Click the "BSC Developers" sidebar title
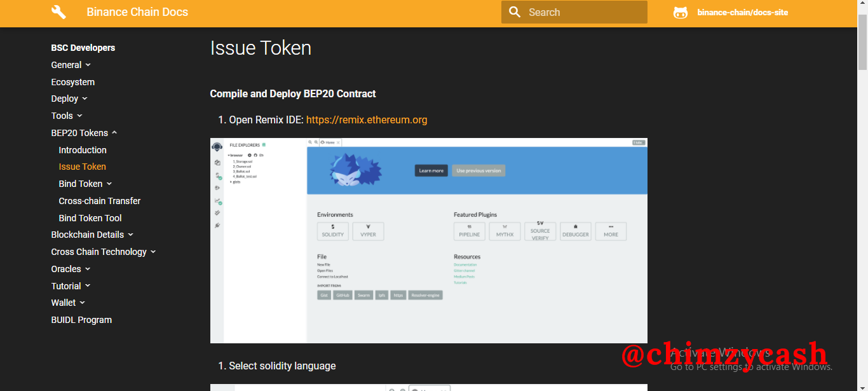 (83, 48)
